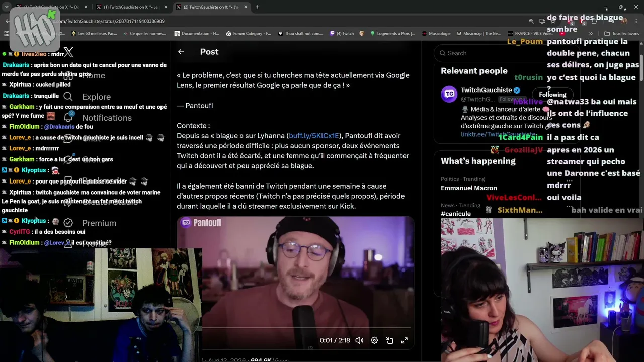Click the "— Pantoufl" quote attribution
The image size is (644, 362).
[x=195, y=106]
